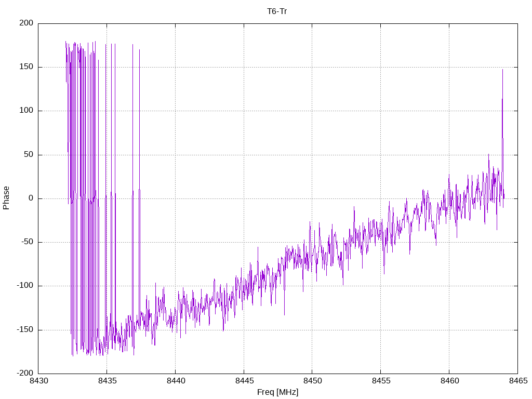The image size is (532, 399).
Task: Click the tall spike peak near 8464 MHz
Action: click(x=502, y=70)
